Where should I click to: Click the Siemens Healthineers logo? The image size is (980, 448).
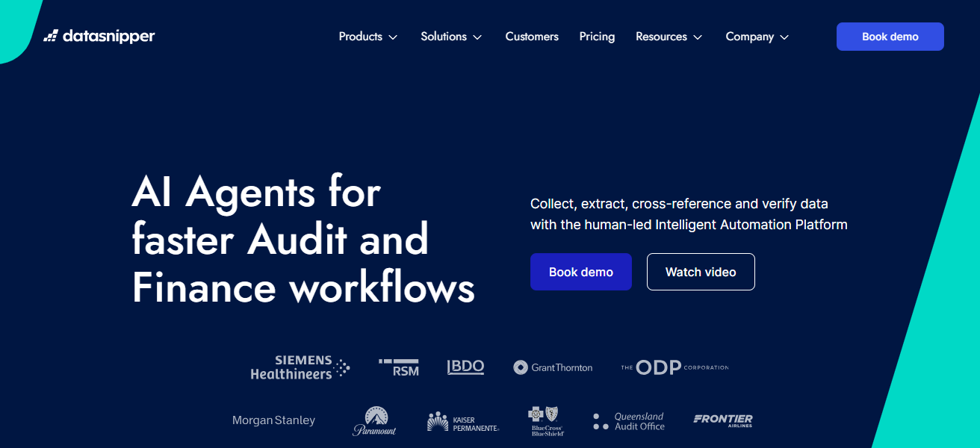click(x=300, y=367)
